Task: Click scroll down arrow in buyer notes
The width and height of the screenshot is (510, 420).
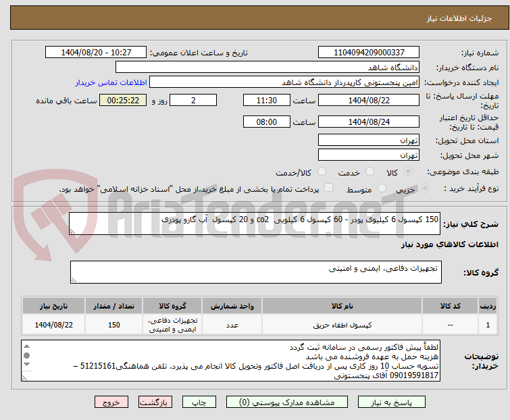Action: point(27,365)
